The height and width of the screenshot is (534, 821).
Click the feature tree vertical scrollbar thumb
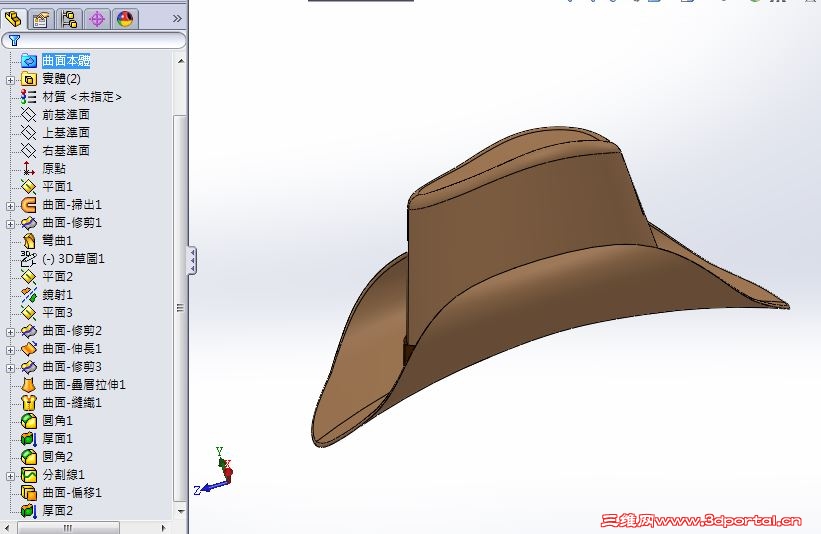[x=180, y=308]
